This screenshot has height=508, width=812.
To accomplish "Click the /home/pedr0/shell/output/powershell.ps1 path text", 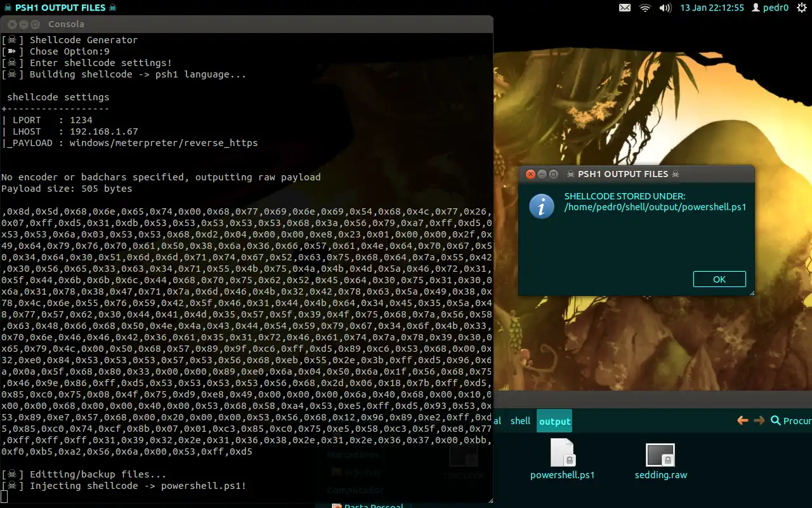I will (655, 207).
